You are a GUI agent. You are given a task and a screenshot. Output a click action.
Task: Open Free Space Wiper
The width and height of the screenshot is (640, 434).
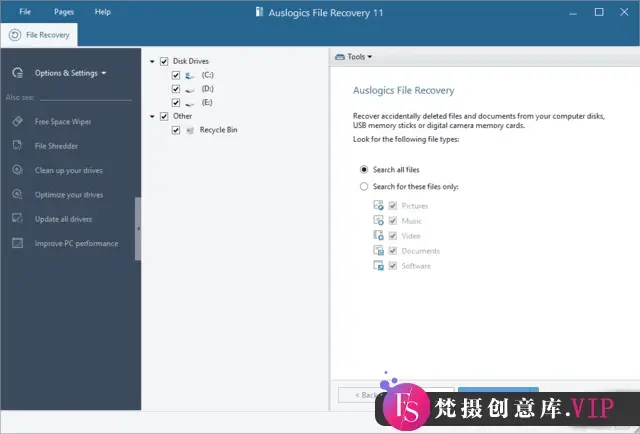point(63,122)
